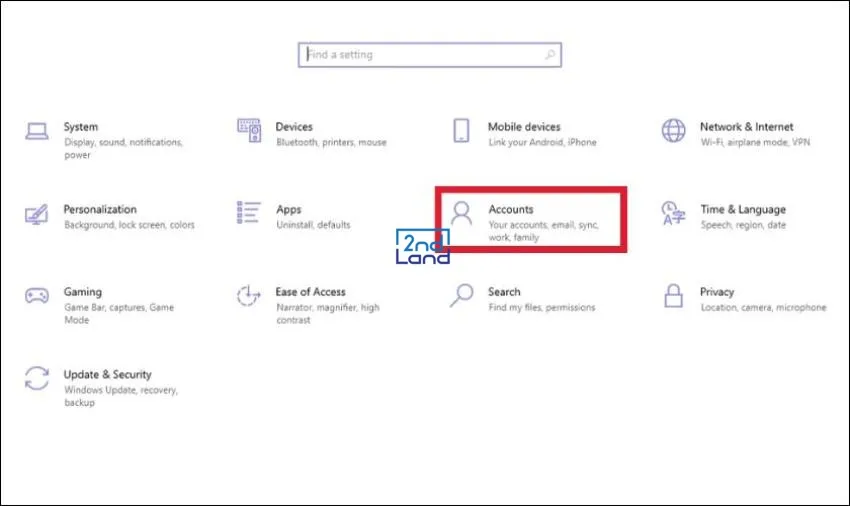Click 'Link your Android, iPhone' description
Screen dimensions: 850x506
coord(542,142)
